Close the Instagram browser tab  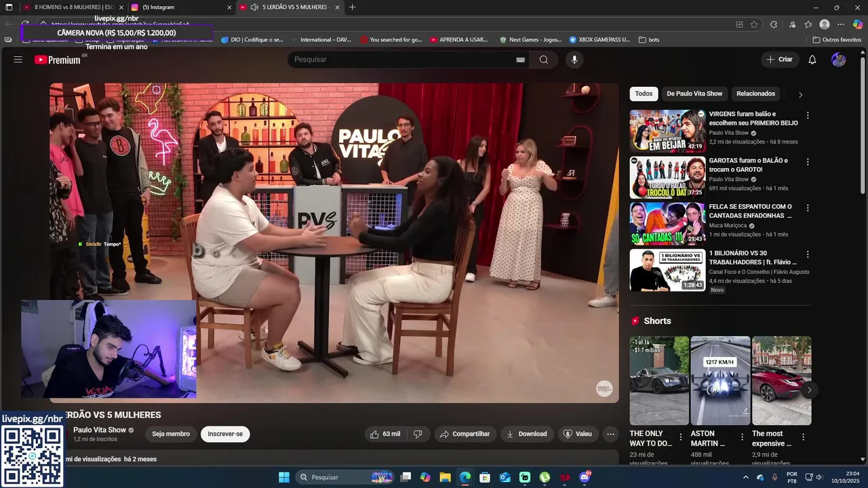pyautogui.click(x=229, y=7)
